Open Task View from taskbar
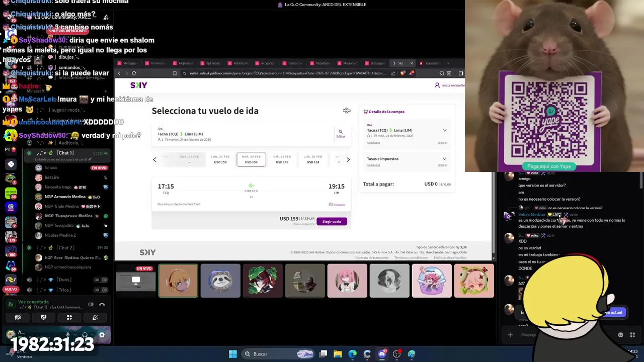 323,354
